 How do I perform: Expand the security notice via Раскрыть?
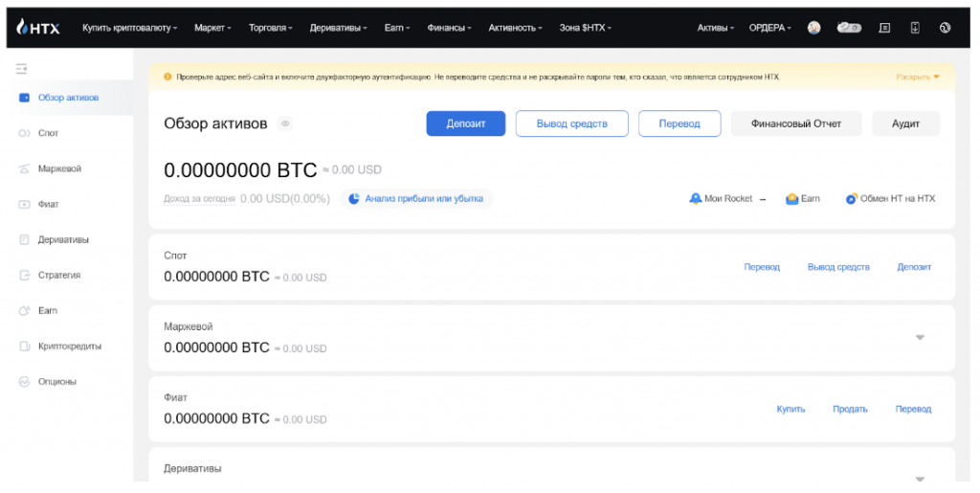point(918,77)
